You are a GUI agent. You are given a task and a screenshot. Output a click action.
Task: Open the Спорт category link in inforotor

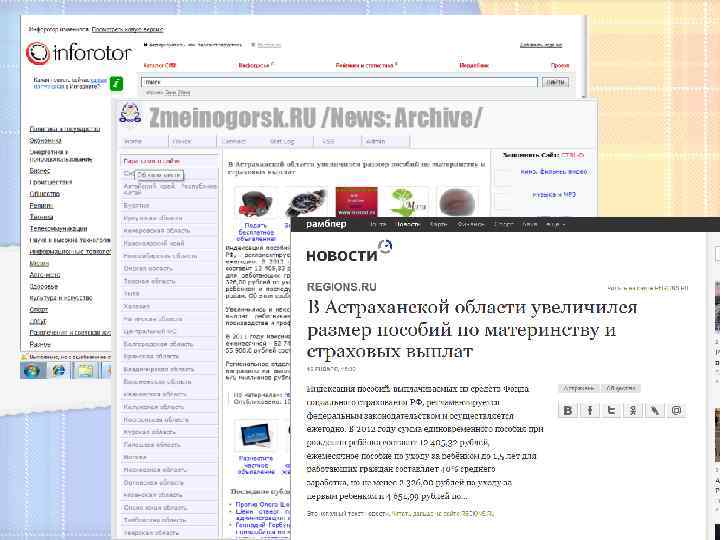coord(39,309)
